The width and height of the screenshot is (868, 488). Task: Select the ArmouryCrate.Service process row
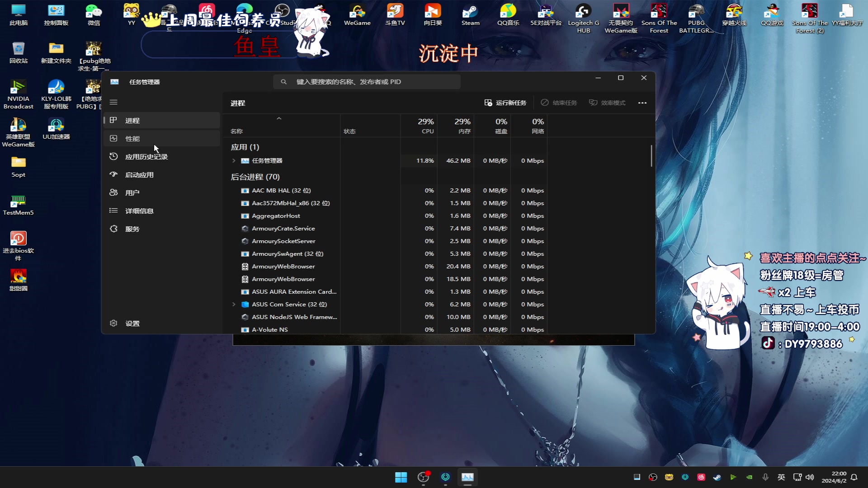point(283,229)
